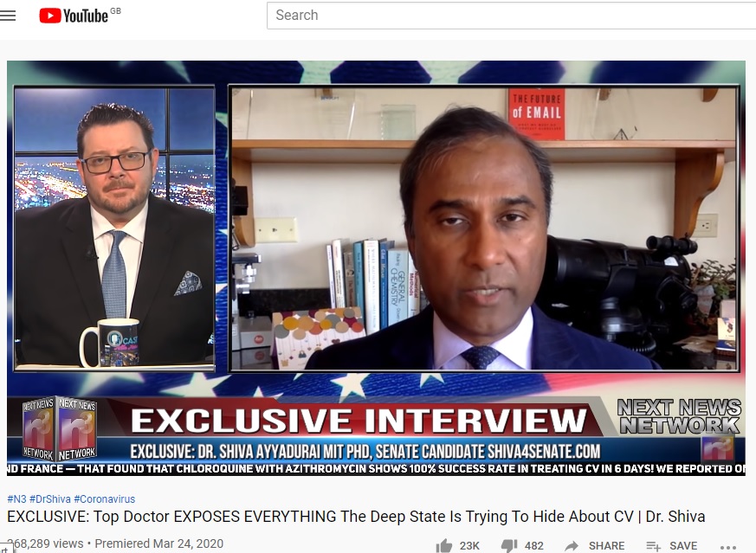The height and width of the screenshot is (553, 756).
Task: Click the SHARE button label
Action: tap(607, 545)
